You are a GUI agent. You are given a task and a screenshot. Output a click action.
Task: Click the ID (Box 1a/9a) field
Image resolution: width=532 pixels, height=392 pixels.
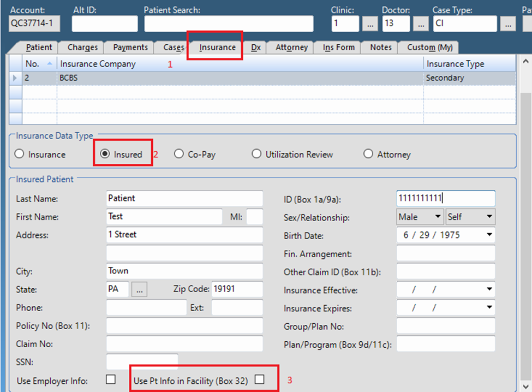point(446,198)
